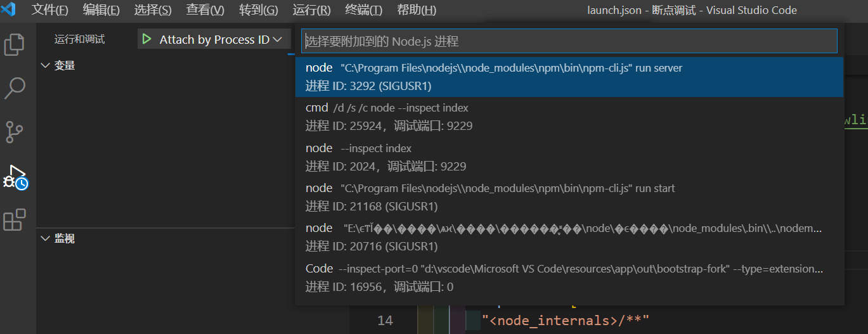The image size is (868, 334).
Task: Open the Explorer view in activity bar
Action: pyautogui.click(x=15, y=45)
